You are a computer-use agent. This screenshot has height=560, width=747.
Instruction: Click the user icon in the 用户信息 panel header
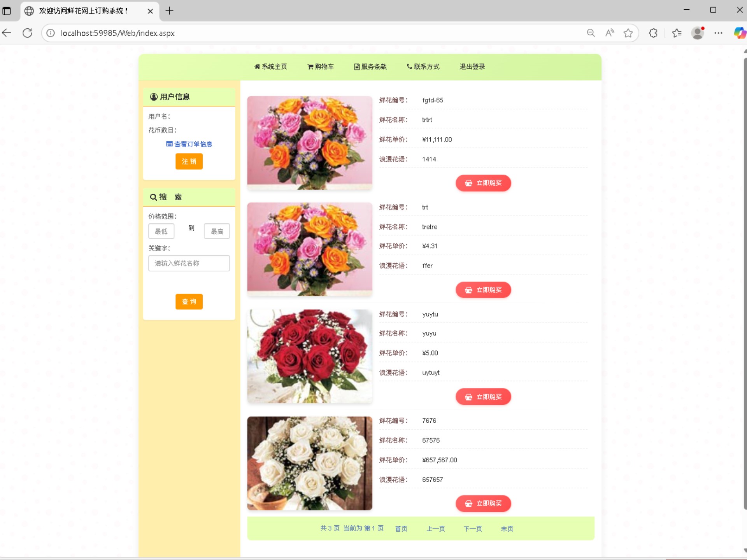coord(153,97)
